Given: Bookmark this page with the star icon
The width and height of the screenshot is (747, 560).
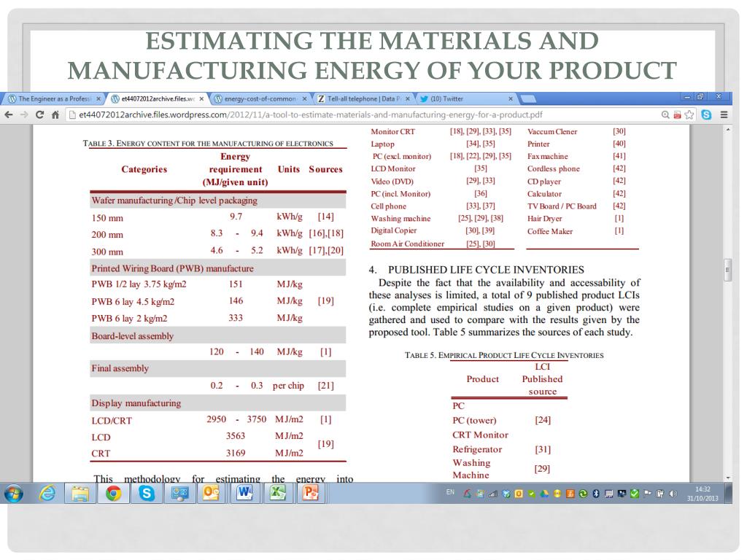Looking at the screenshot, I should coord(689,114).
